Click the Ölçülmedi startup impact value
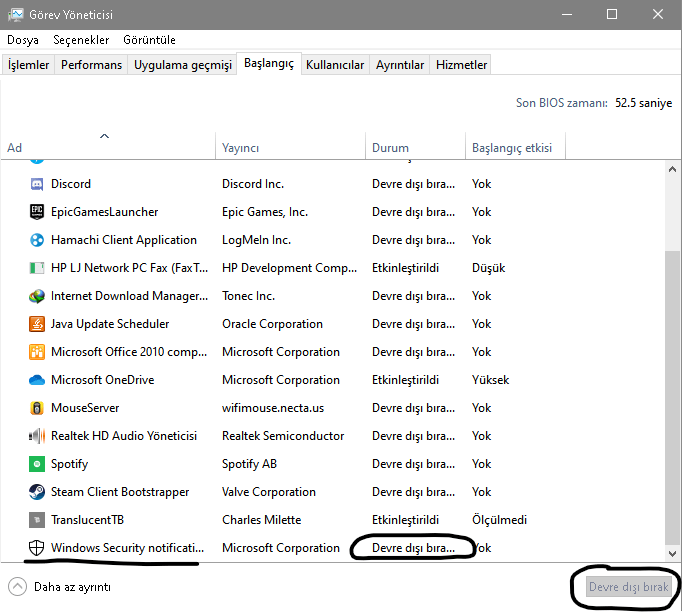684x613 pixels. point(499,520)
